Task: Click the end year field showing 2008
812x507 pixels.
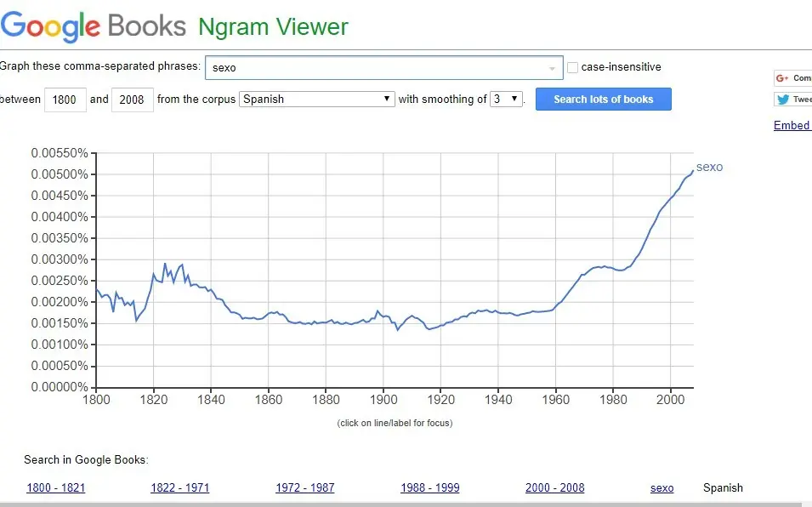Action: [132, 100]
